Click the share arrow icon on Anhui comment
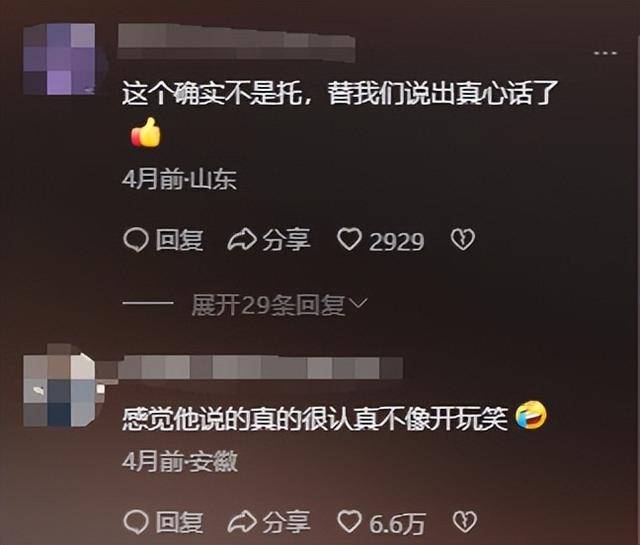Image resolution: width=640 pixels, height=545 pixels. 242,523
